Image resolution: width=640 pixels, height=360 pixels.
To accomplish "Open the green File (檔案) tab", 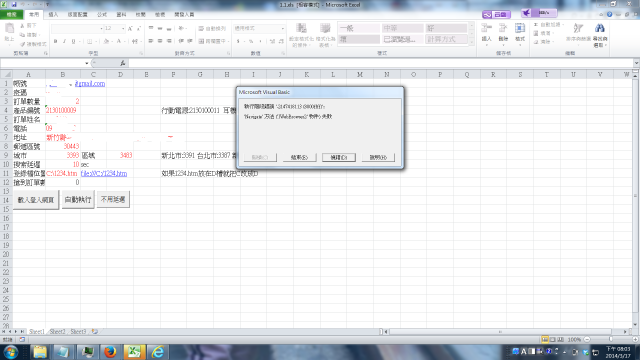I will point(11,14).
